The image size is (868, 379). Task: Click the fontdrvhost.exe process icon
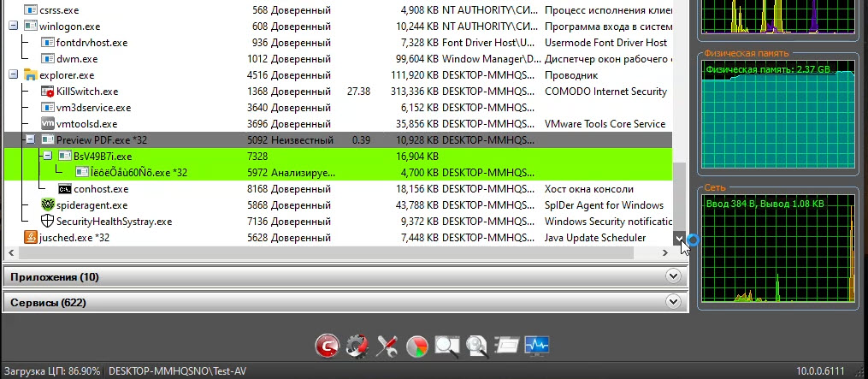(48, 43)
